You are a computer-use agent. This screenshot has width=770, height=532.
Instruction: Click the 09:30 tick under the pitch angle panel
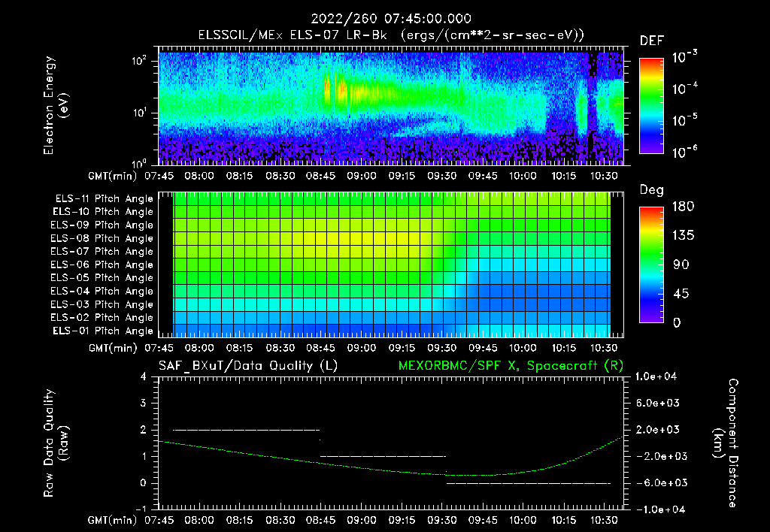click(x=442, y=348)
